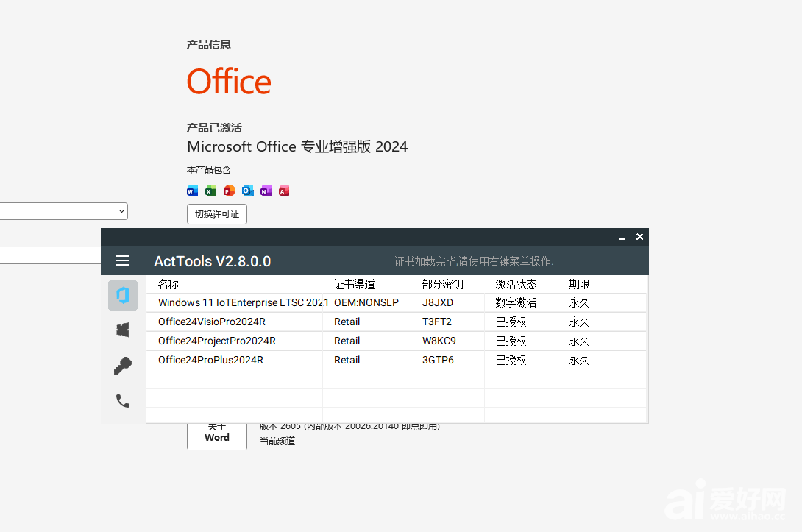Click the 证书渠道 column header
Image resolution: width=802 pixels, height=532 pixels.
pyautogui.click(x=355, y=285)
